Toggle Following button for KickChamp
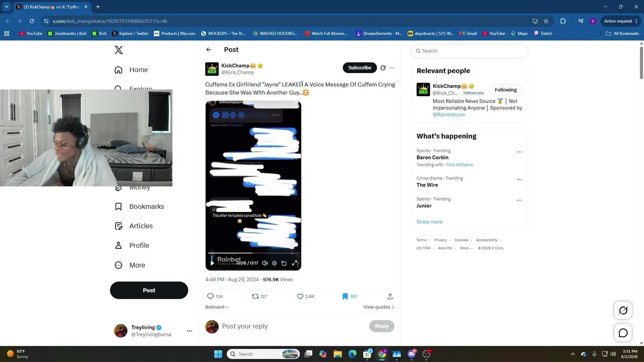Screen dimensions: 644x362 [x=506, y=90]
